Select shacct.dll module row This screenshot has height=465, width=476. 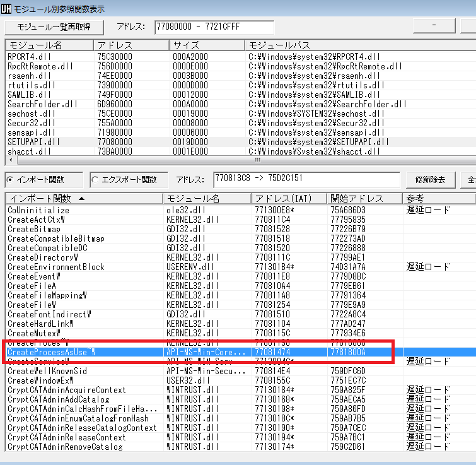tap(241, 151)
